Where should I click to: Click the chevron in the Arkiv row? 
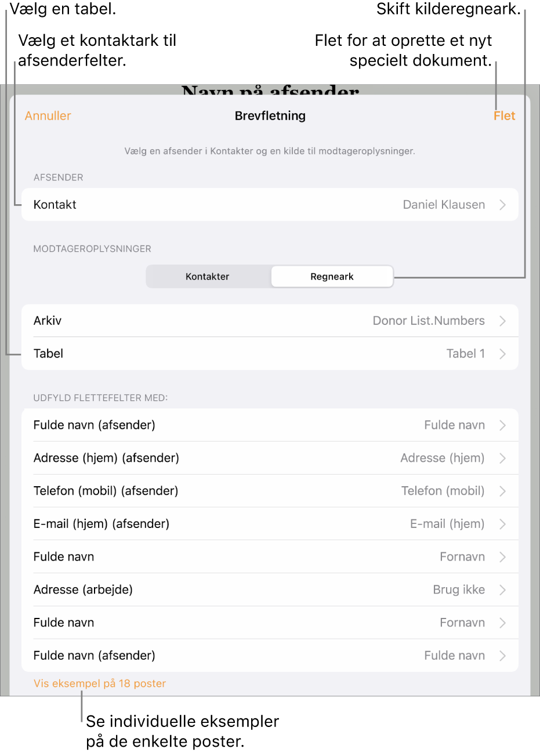(502, 321)
